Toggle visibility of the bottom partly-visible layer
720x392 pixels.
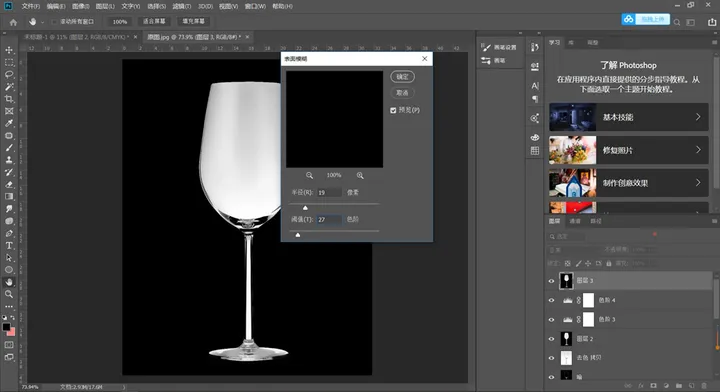pyautogui.click(x=551, y=377)
